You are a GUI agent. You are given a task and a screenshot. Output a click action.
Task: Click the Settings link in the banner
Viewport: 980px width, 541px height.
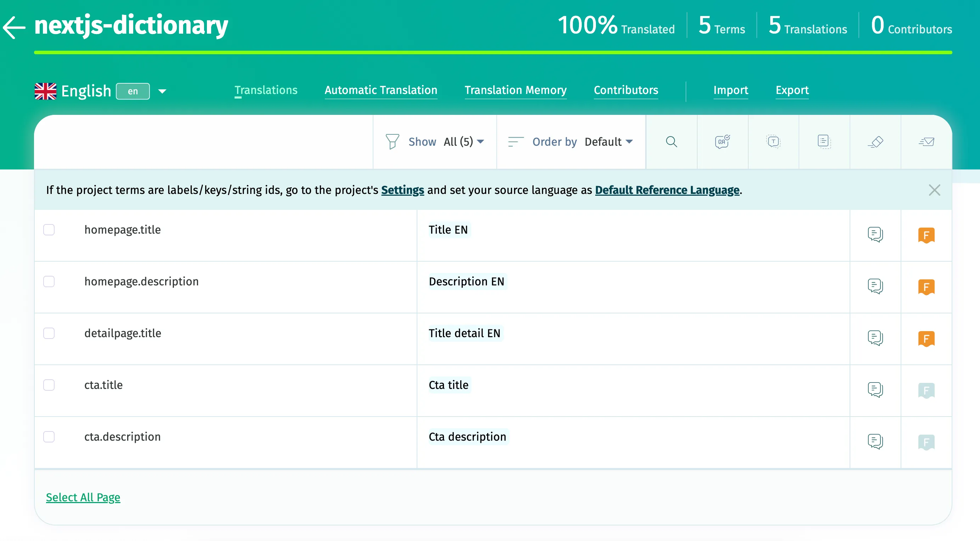coord(402,190)
